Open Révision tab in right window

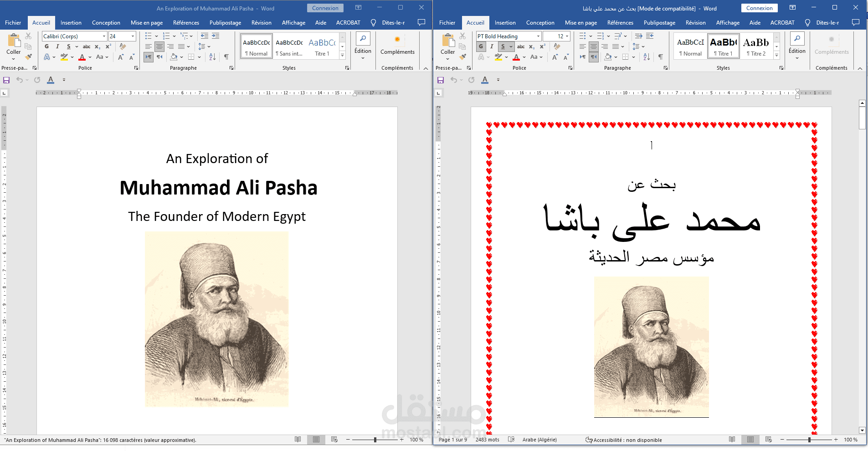(696, 22)
